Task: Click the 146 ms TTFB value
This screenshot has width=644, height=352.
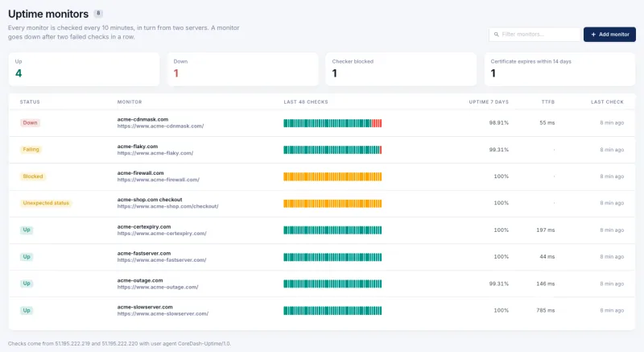Action: pos(546,284)
